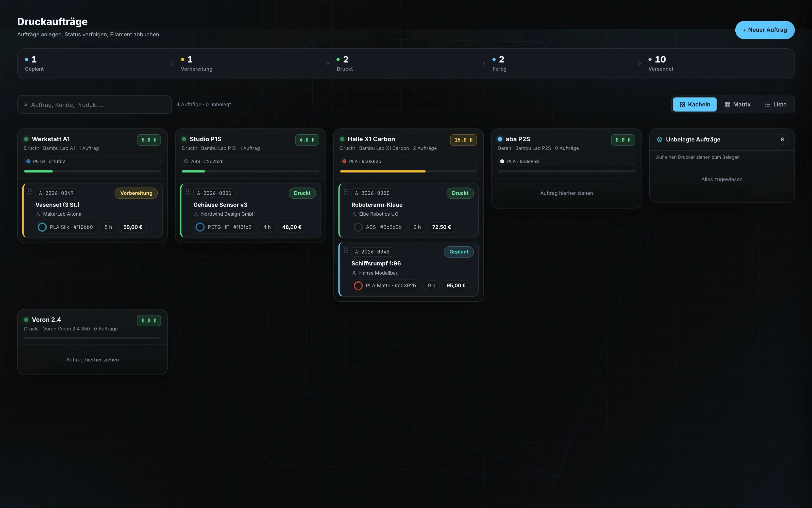
Task: Filter by the Versendet status stage
Action: pyautogui.click(x=718, y=64)
